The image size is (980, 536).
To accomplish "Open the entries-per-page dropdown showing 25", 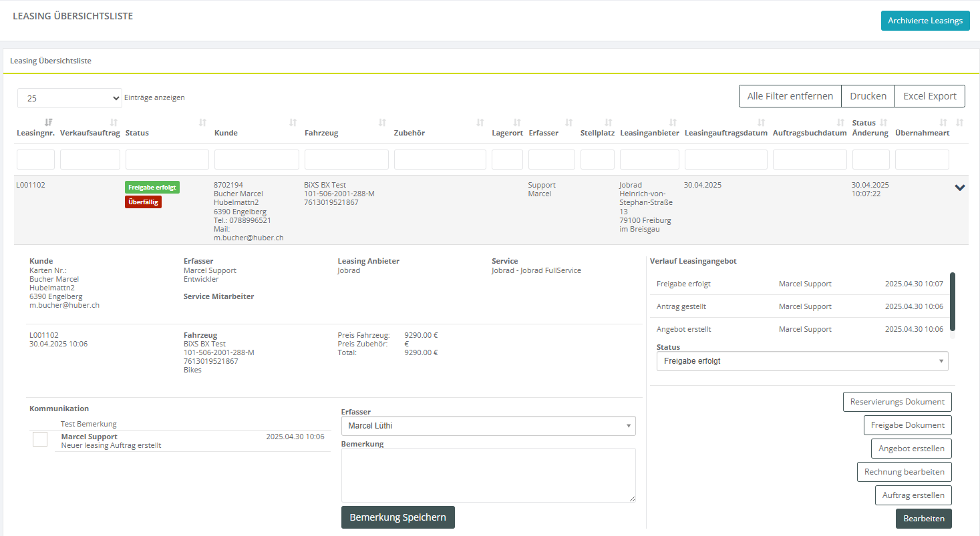I will (x=69, y=98).
